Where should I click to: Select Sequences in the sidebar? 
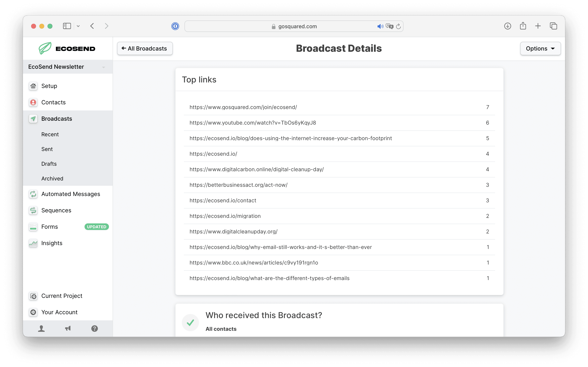(56, 210)
